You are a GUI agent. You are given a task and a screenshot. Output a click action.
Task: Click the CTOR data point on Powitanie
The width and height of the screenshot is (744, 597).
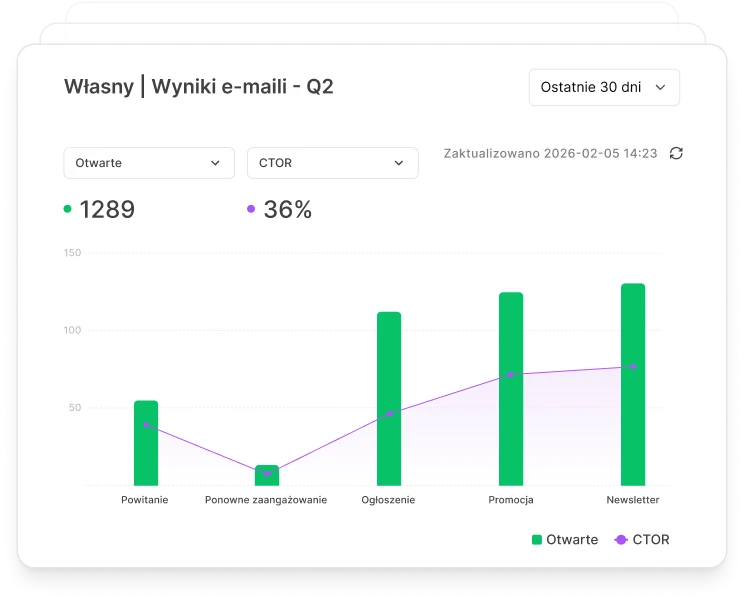146,425
